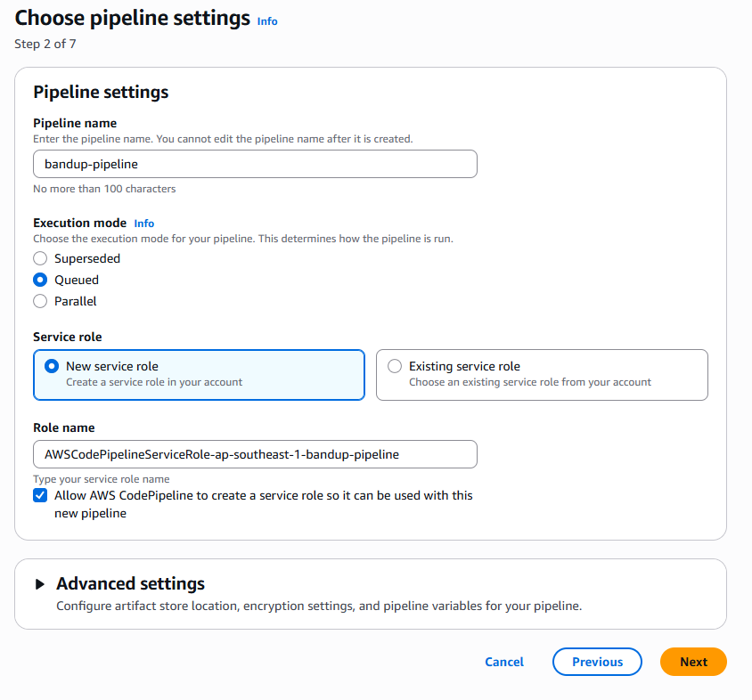Click the Queued radio indicator icon
752x700 pixels.
pyautogui.click(x=39, y=280)
